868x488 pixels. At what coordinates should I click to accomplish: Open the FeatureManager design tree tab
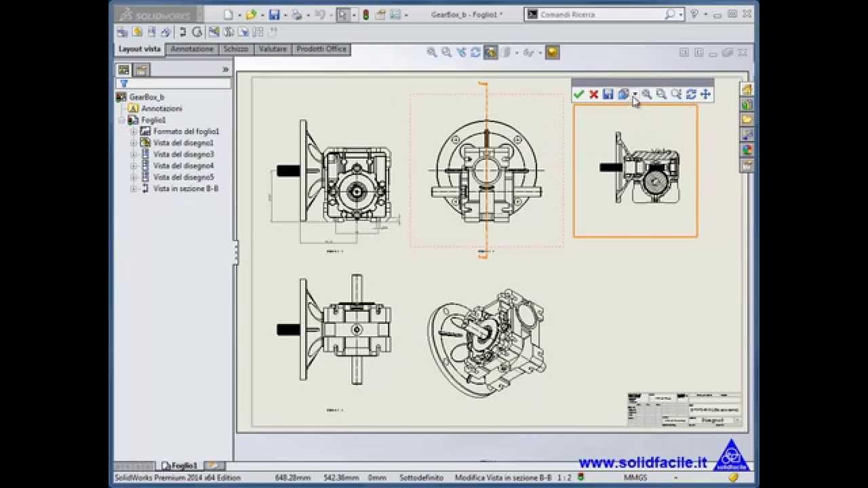123,69
